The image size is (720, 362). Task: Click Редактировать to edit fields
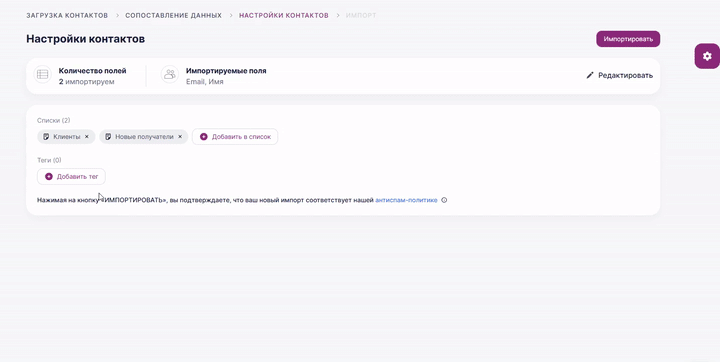click(x=620, y=75)
